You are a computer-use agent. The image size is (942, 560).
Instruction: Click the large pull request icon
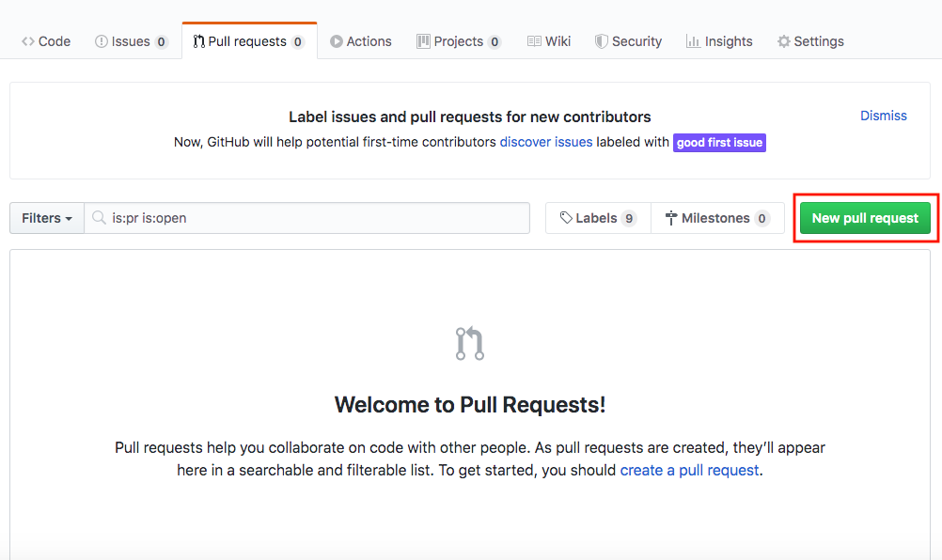click(470, 343)
